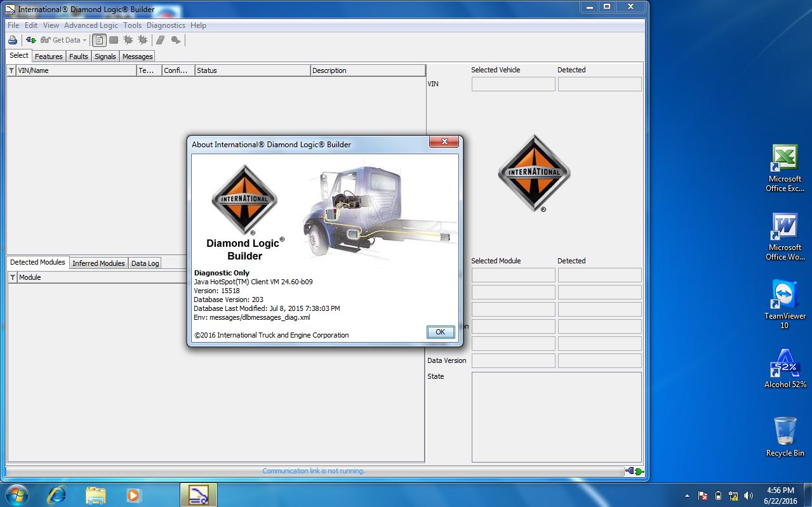Viewport: 812px width, 507px height.
Task: Click the Show Desktop button
Action: click(x=808, y=495)
